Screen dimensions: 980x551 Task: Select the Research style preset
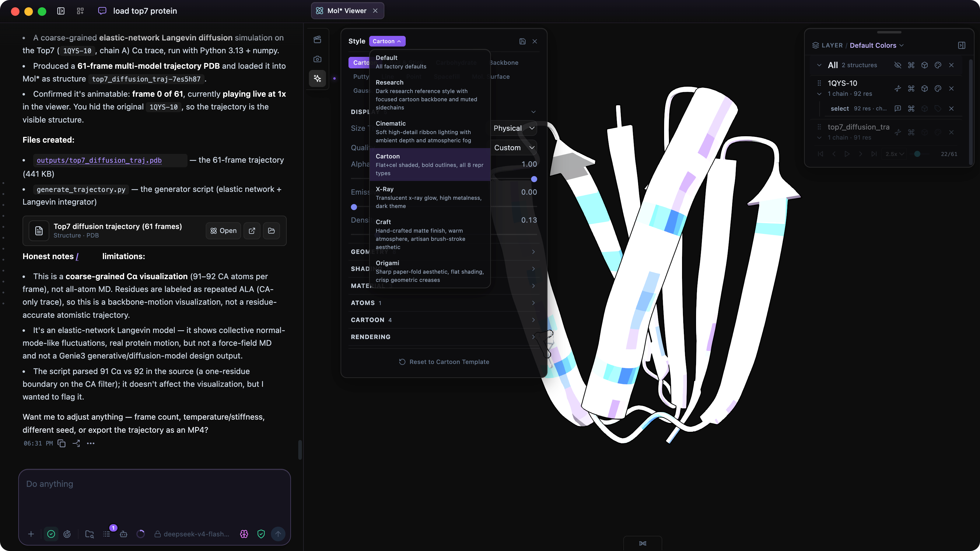point(429,95)
